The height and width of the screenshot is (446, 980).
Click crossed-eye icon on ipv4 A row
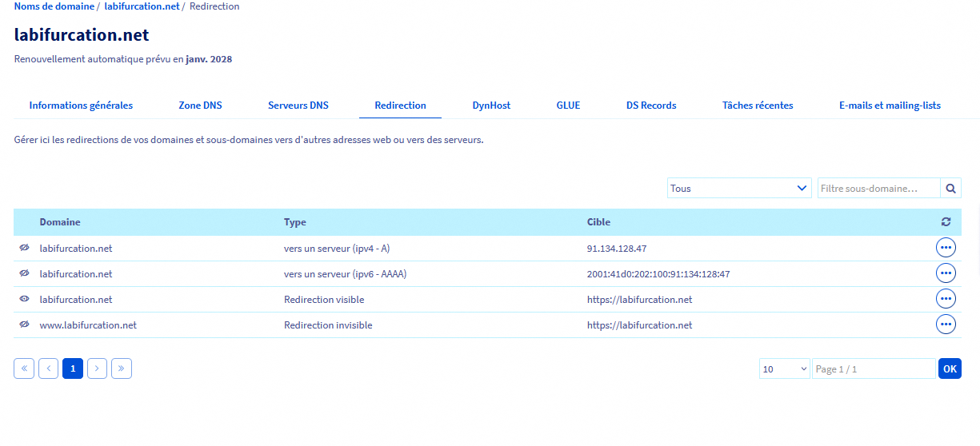click(x=24, y=248)
